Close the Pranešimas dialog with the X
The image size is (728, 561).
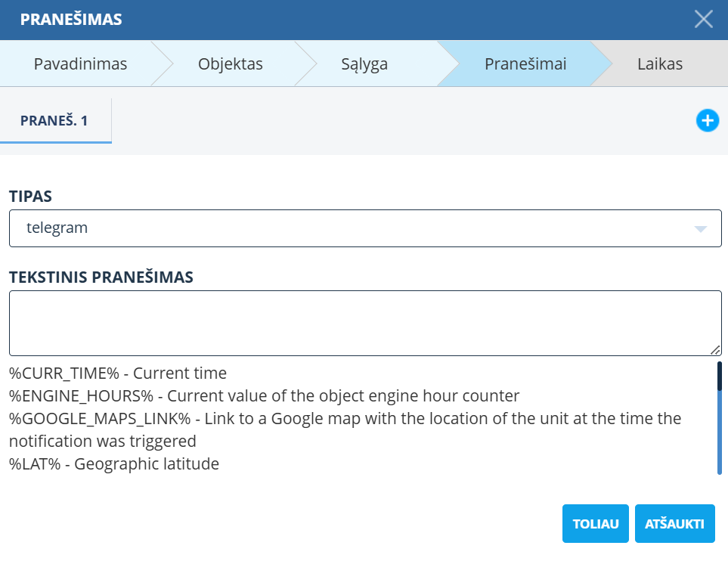coord(703,20)
